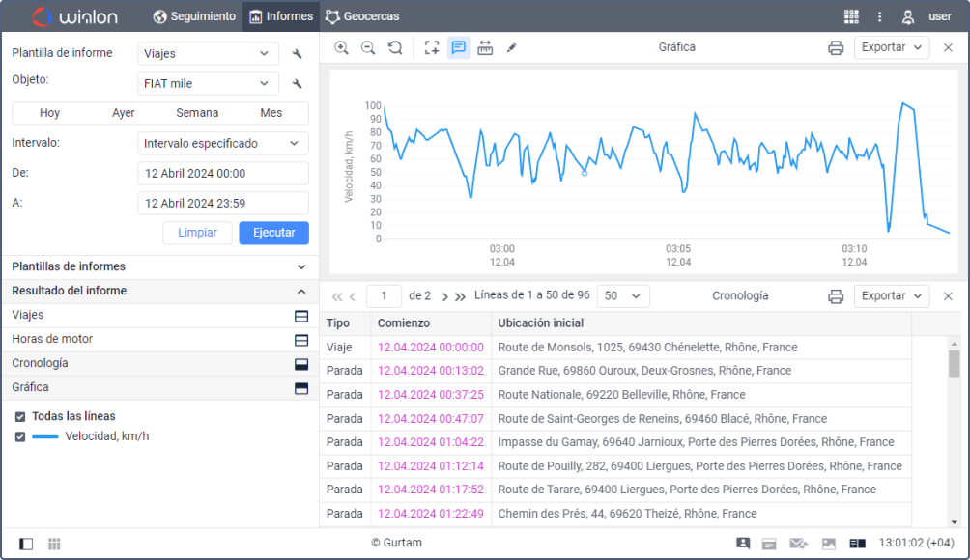The width and height of the screenshot is (970, 560).
Task: Reset chart zoom with the refresh icon
Action: [394, 48]
